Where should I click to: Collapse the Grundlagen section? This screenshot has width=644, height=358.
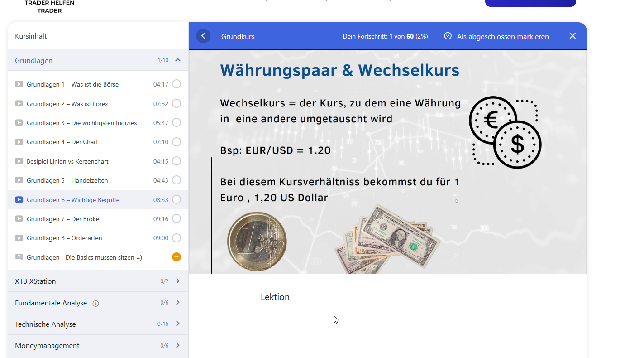(x=178, y=60)
